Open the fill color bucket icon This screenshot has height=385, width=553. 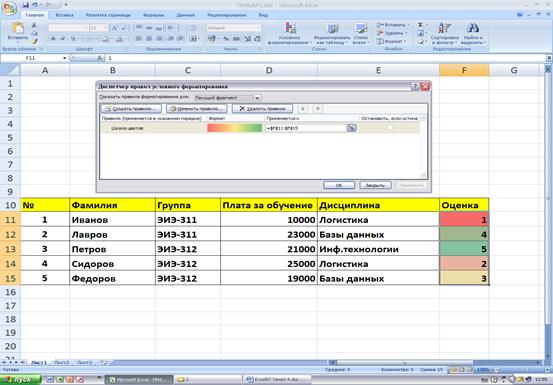coord(105,39)
